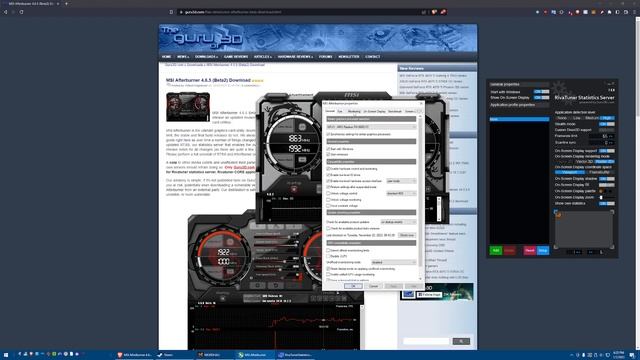This screenshot has height=360, width=640.
Task: Go to FORUMS in site navigation
Action: pos(325,57)
